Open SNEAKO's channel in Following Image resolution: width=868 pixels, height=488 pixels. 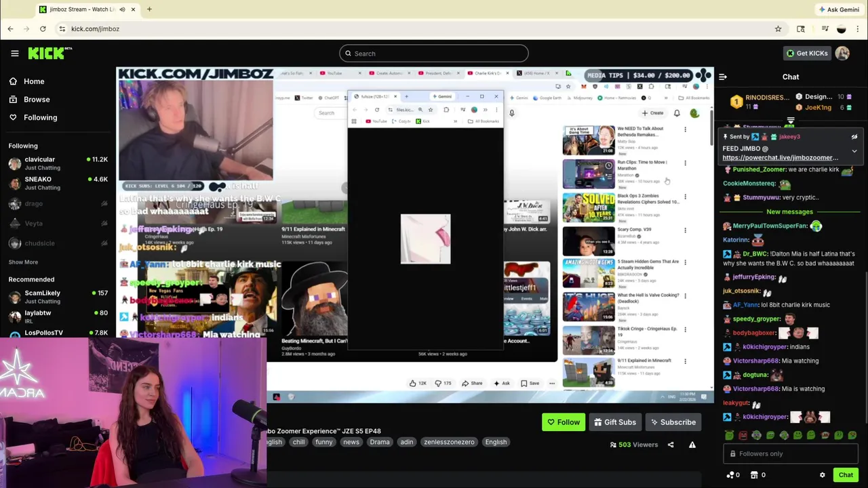click(58, 183)
